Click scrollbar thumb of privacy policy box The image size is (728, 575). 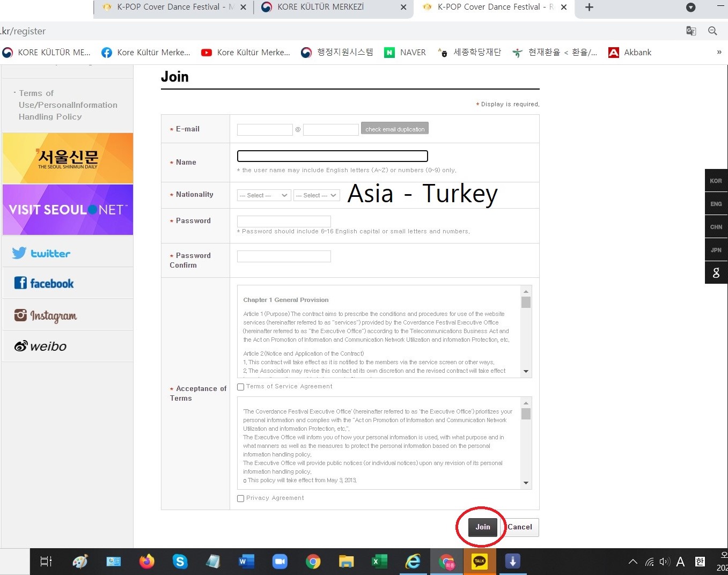click(526, 414)
